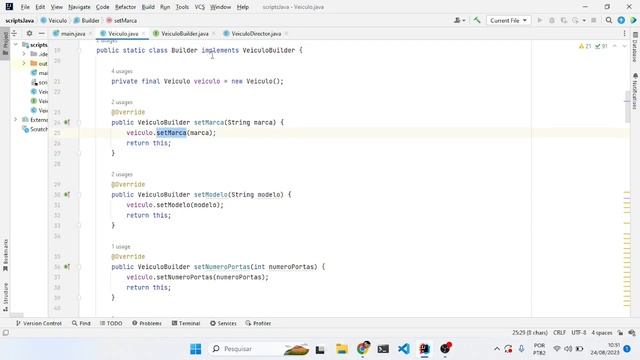The width and height of the screenshot is (640, 360).
Task: Switch to VeiculoDirector.java editor tab
Action: coord(256,33)
